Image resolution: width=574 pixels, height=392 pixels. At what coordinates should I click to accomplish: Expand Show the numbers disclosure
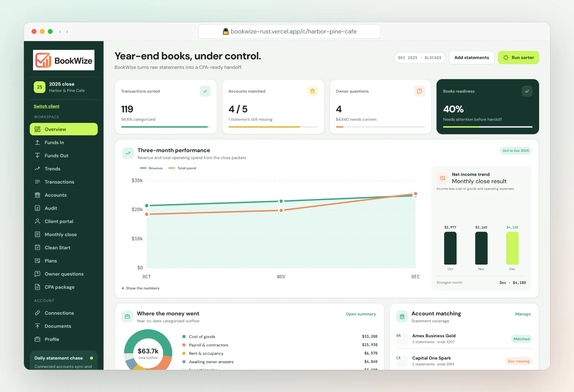point(141,288)
